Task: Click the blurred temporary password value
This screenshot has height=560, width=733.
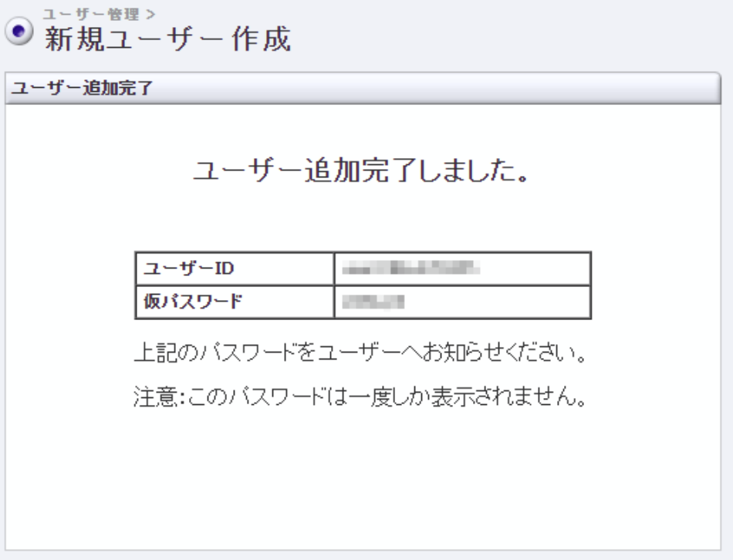Action: [x=373, y=302]
